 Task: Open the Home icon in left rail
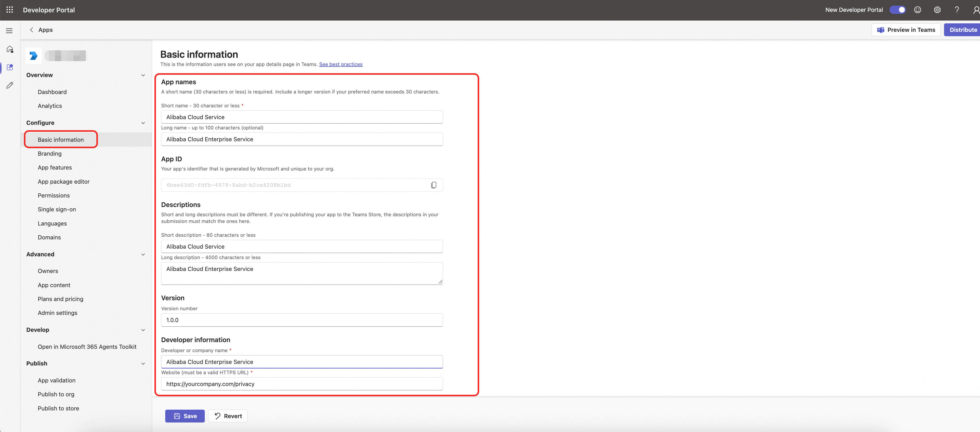point(10,49)
